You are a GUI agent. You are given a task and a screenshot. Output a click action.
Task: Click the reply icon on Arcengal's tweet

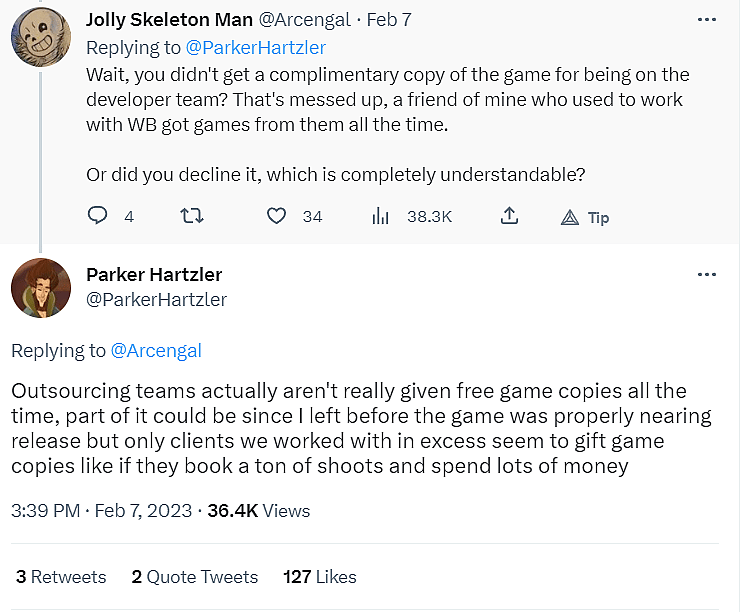pyautogui.click(x=97, y=216)
